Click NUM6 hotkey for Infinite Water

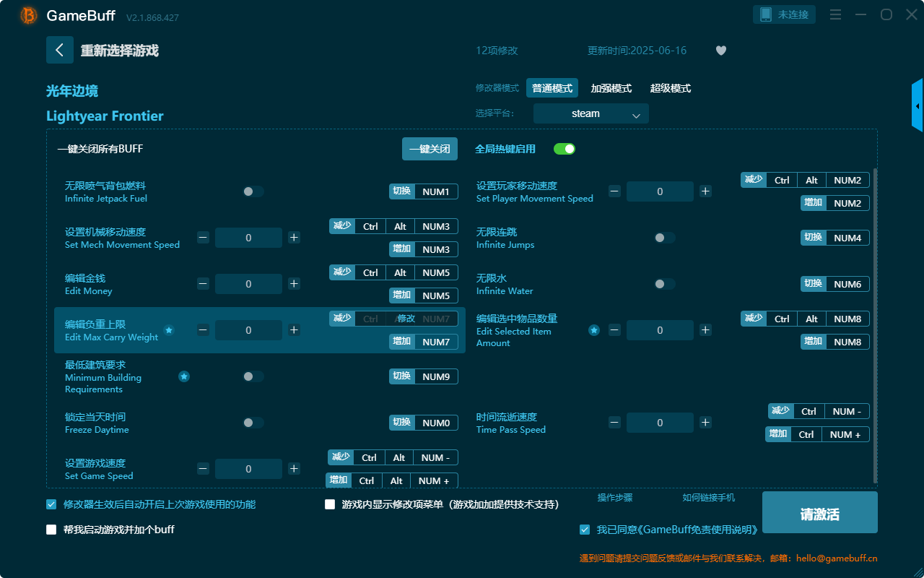point(835,284)
